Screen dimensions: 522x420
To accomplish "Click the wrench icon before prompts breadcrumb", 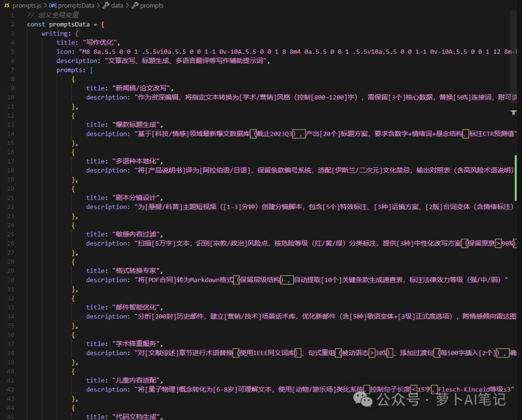I will click(135, 6).
